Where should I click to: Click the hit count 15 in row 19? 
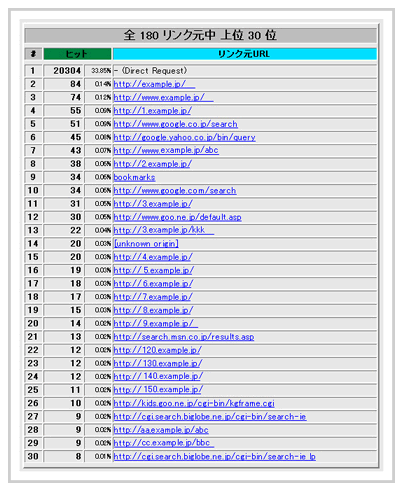[75, 310]
